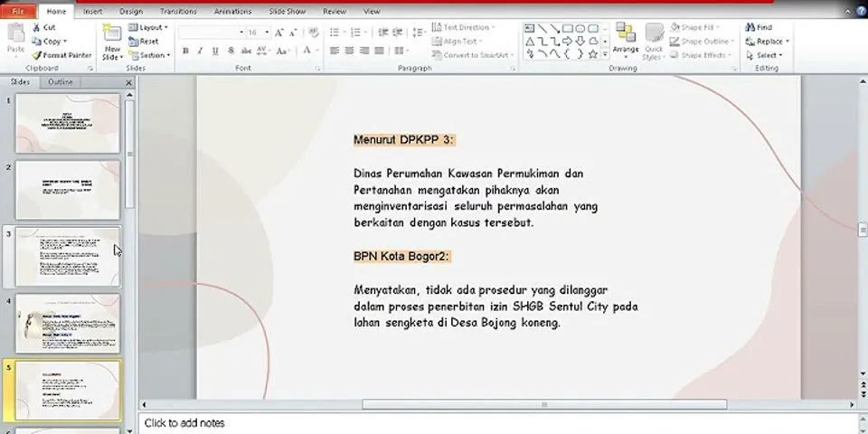
Task: Pick the triangle shape
Action: click(530, 41)
